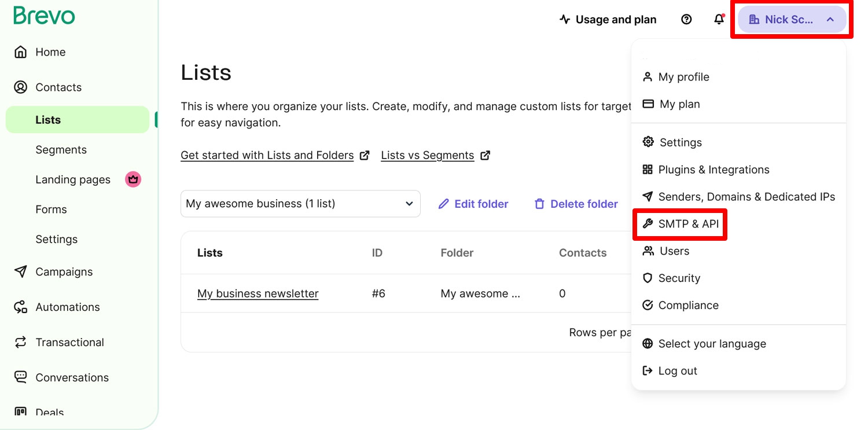
Task: Click the Automations icon in sidebar
Action: (x=20, y=307)
